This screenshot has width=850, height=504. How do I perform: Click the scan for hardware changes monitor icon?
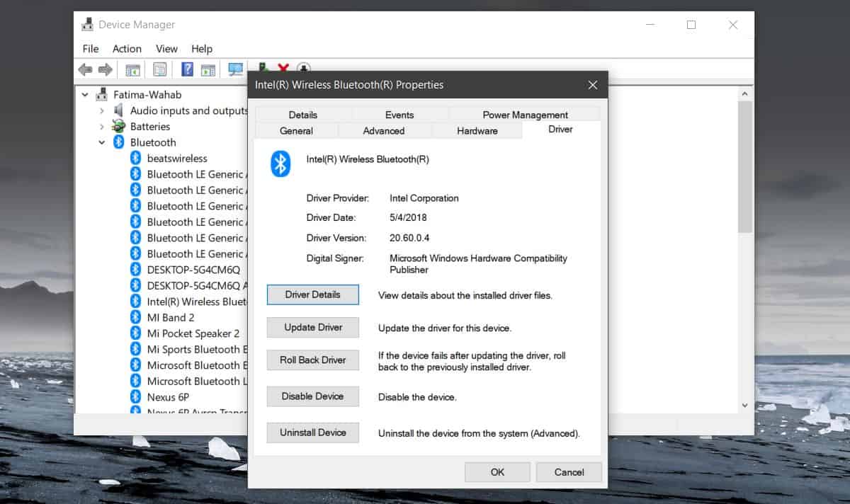click(235, 69)
